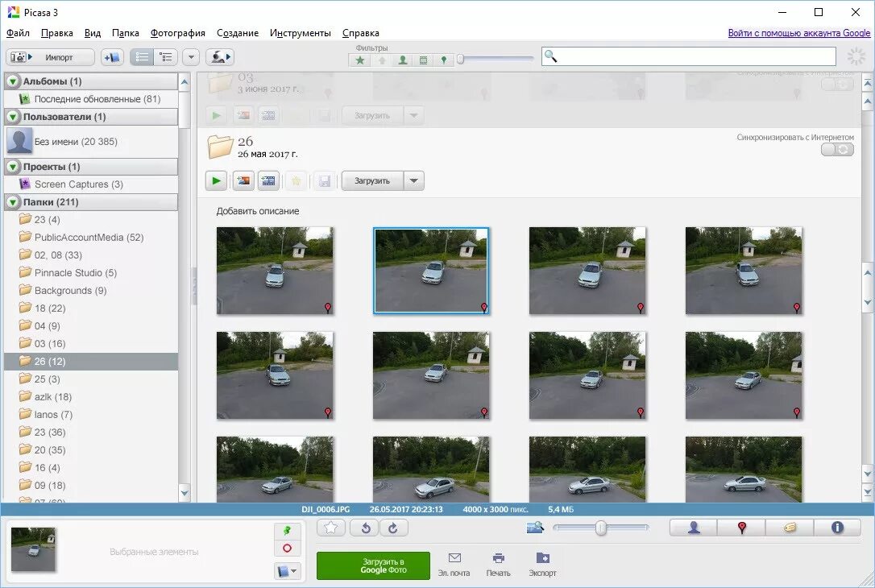Viewport: 875px width, 588px height.
Task: Open Правка menu
Action: point(57,33)
